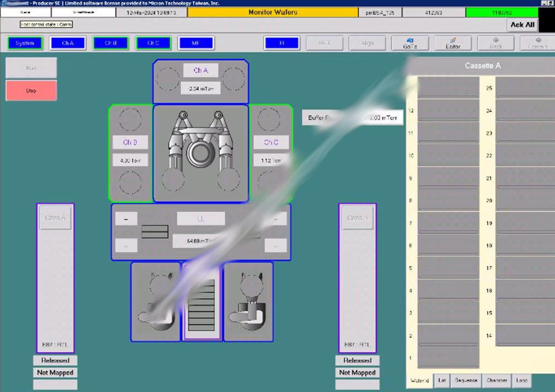Click the Cass B button

pyautogui.click(x=357, y=218)
